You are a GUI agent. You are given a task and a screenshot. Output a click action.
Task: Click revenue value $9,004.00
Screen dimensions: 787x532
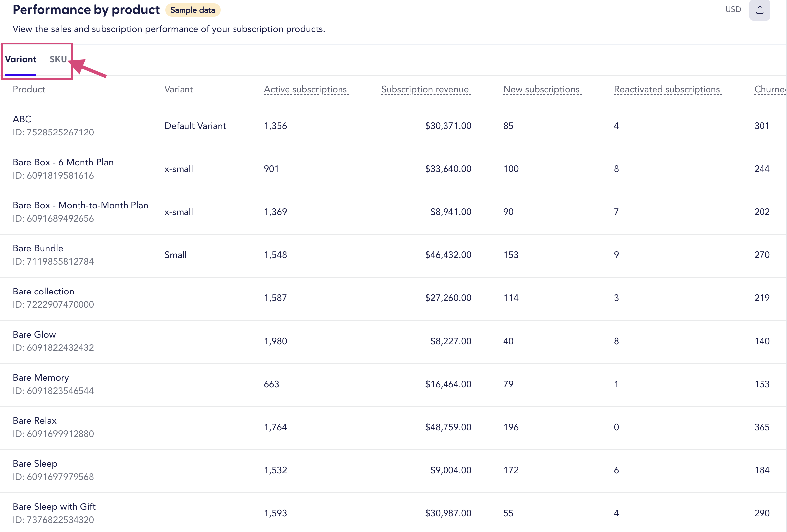[451, 470]
